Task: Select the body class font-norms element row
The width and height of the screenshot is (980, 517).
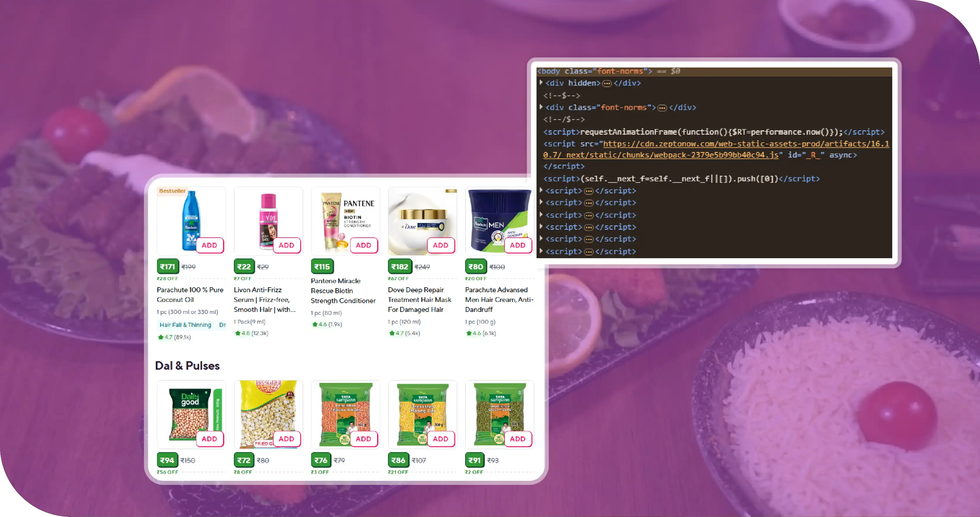Action: tap(714, 71)
